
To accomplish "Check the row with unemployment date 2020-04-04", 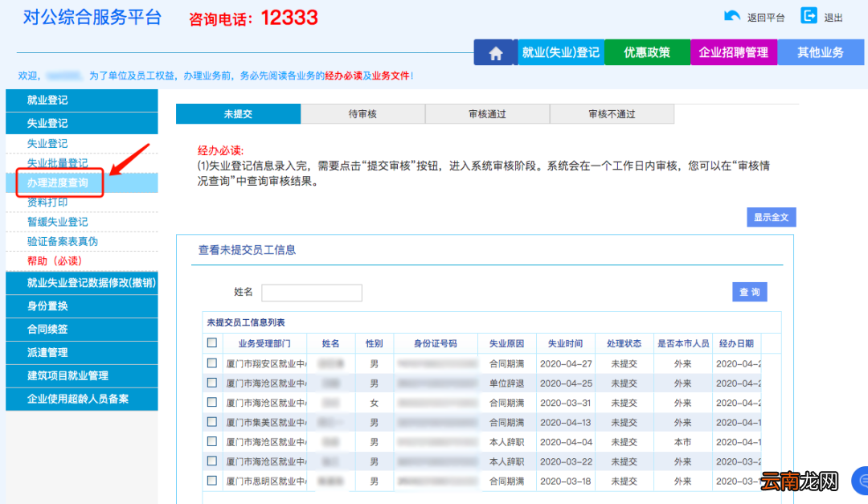I will [212, 441].
